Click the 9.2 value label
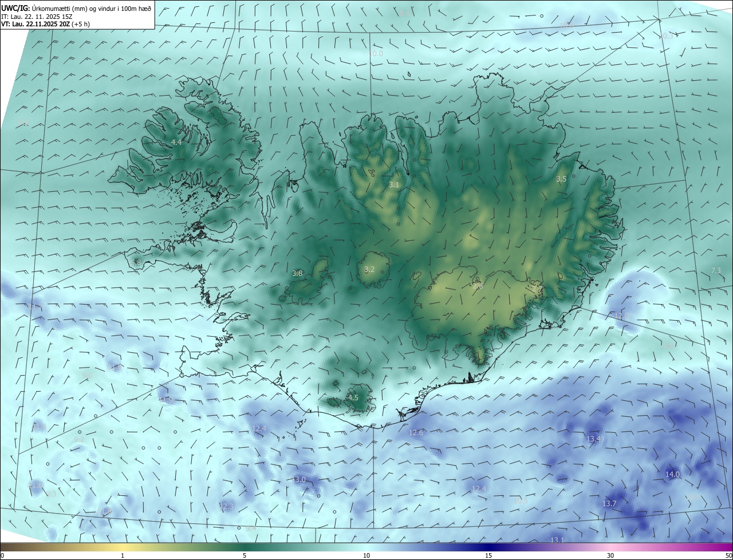The width and height of the screenshot is (733, 560). pyautogui.click(x=79, y=439)
